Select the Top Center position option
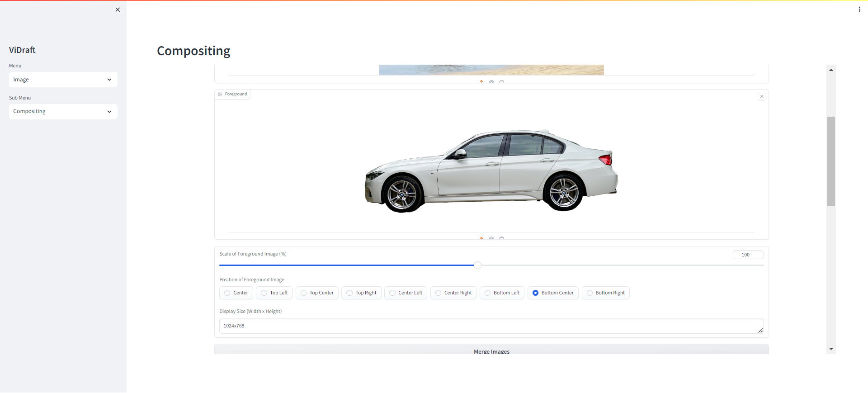Viewport: 868px width, 393px height. coord(317,293)
